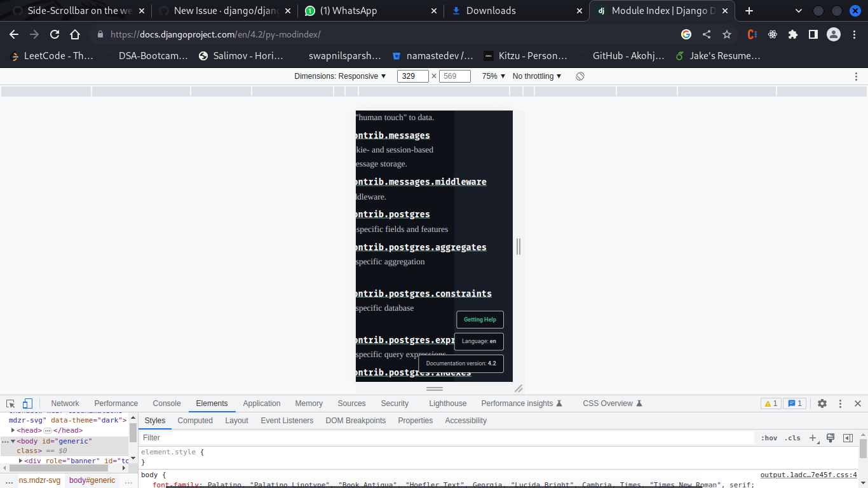Screen dimensions: 868x488
Task: Click the screenshot camera icon in device toolbar
Action: pyautogui.click(x=580, y=76)
